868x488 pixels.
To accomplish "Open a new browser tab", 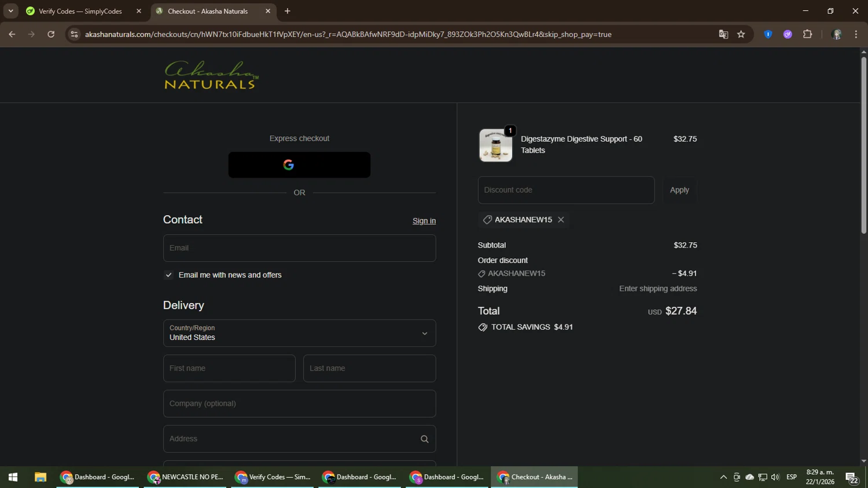I will coord(288,11).
